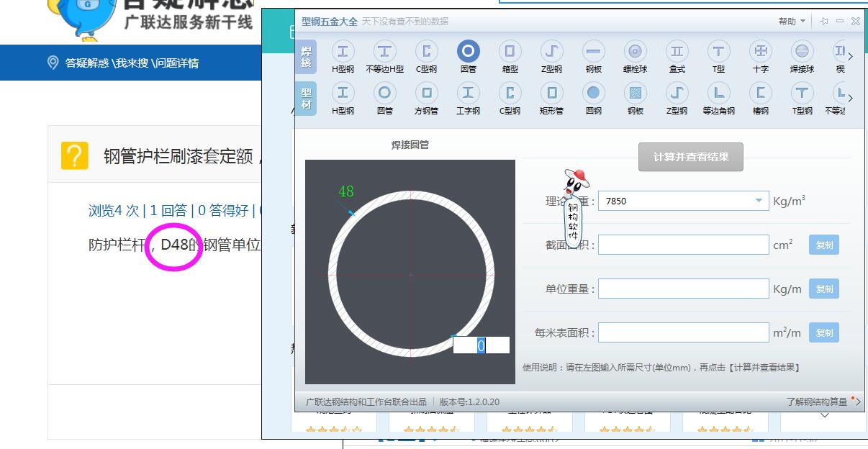868x449 pixels.
Task: Click 我来搜 breadcrumb link
Action: tap(131, 63)
